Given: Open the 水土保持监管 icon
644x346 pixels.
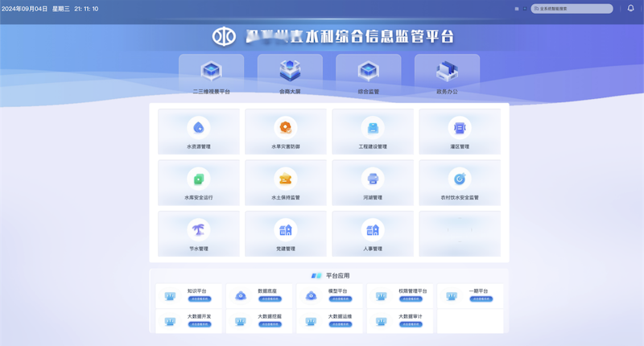Looking at the screenshot, I should click(x=286, y=179).
